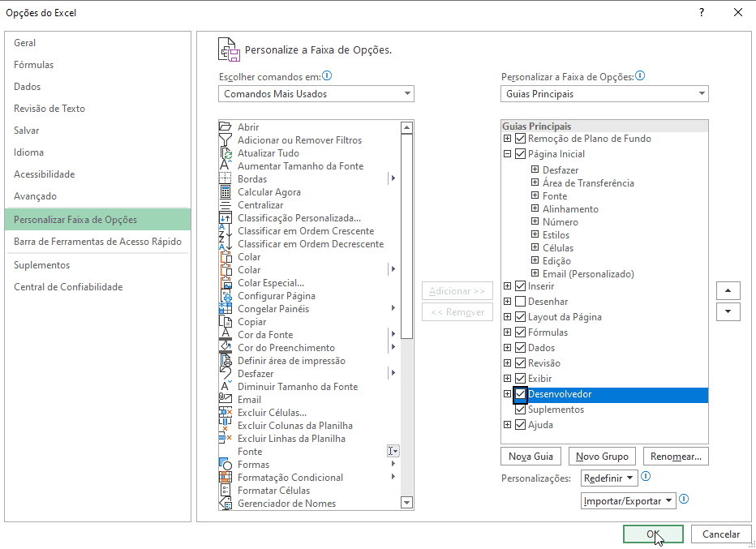Click the info icon next to Escolher comandos em
This screenshot has width=756, height=549.
coord(328,76)
